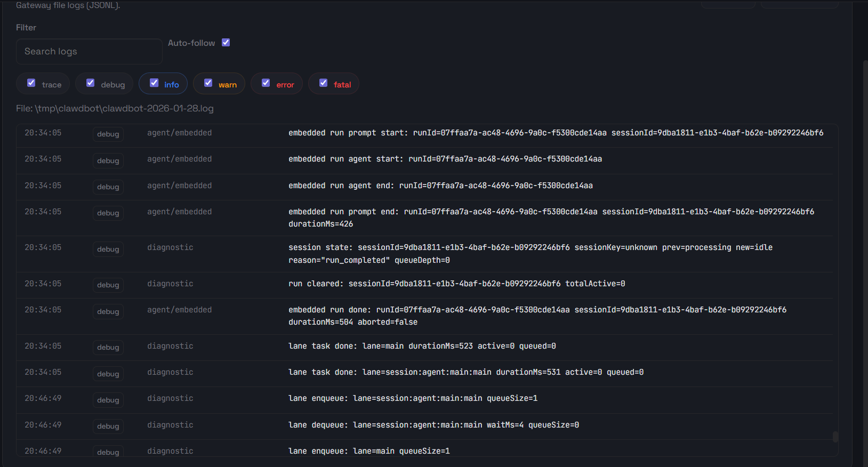Toggle the debug level filter checkbox

91,83
